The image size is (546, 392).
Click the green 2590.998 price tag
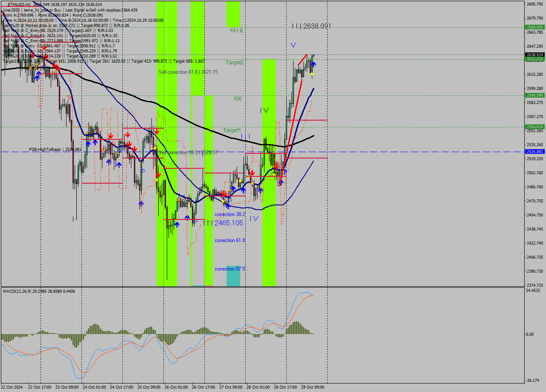(534, 95)
